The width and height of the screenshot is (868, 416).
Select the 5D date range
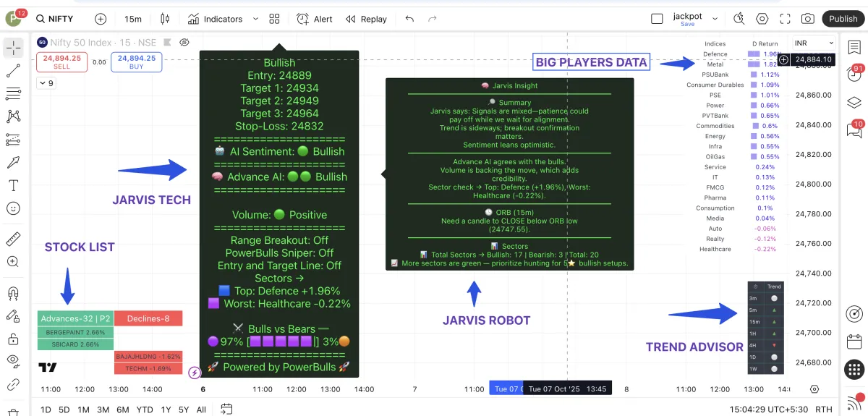[64, 409]
